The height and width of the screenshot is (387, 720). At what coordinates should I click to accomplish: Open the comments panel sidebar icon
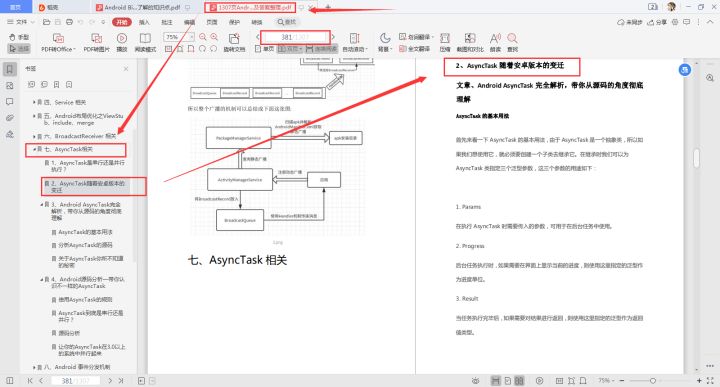(x=10, y=102)
